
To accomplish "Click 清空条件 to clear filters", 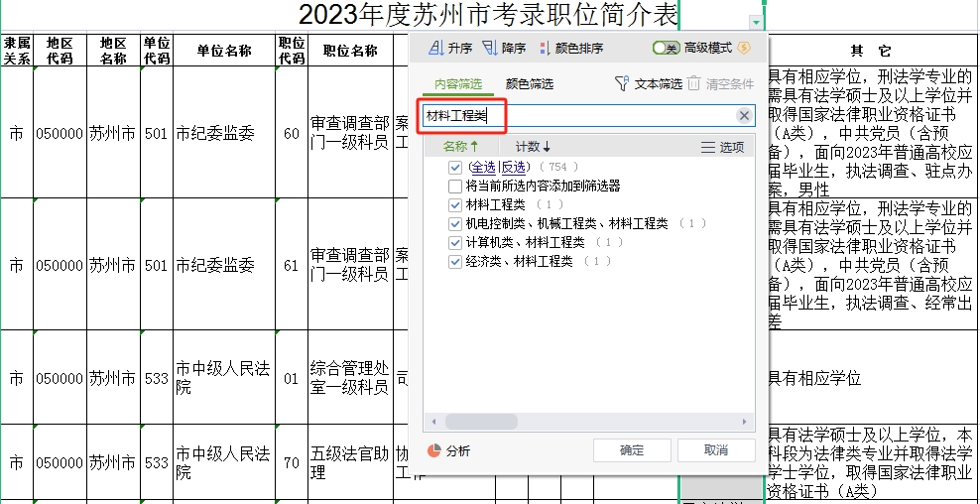I will [721, 83].
